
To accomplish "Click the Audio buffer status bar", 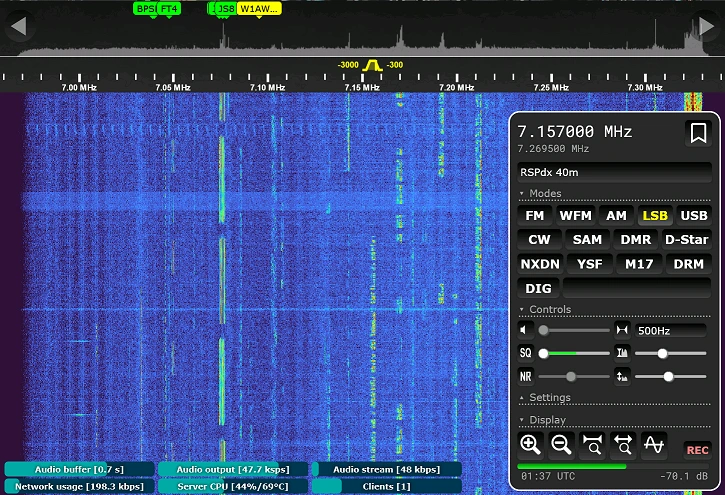I will coord(79,469).
